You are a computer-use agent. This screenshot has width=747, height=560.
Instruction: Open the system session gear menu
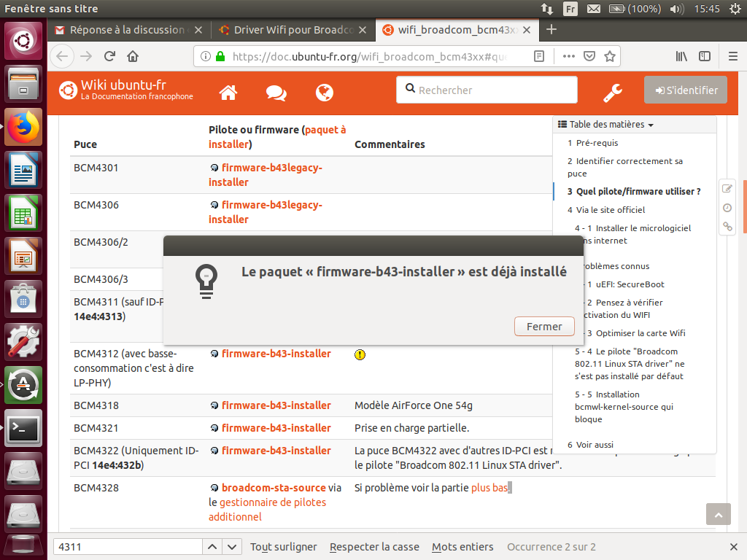point(735,9)
